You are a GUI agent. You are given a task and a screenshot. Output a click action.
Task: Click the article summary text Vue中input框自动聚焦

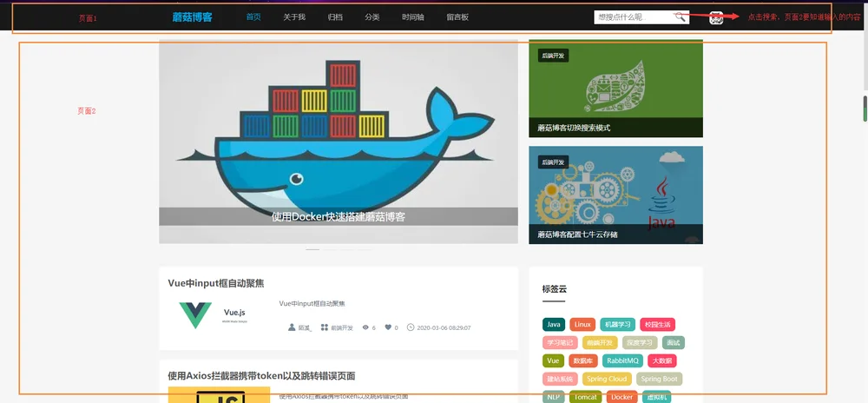(312, 303)
